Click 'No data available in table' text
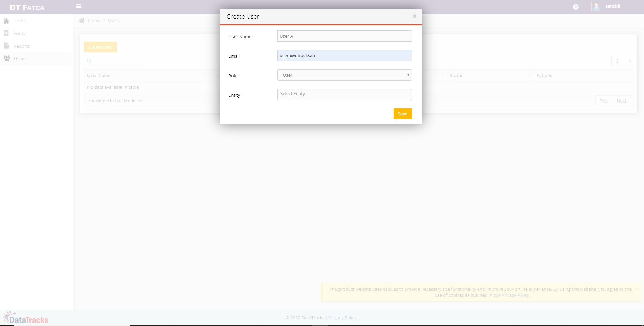The height and width of the screenshot is (326, 644). (113, 87)
